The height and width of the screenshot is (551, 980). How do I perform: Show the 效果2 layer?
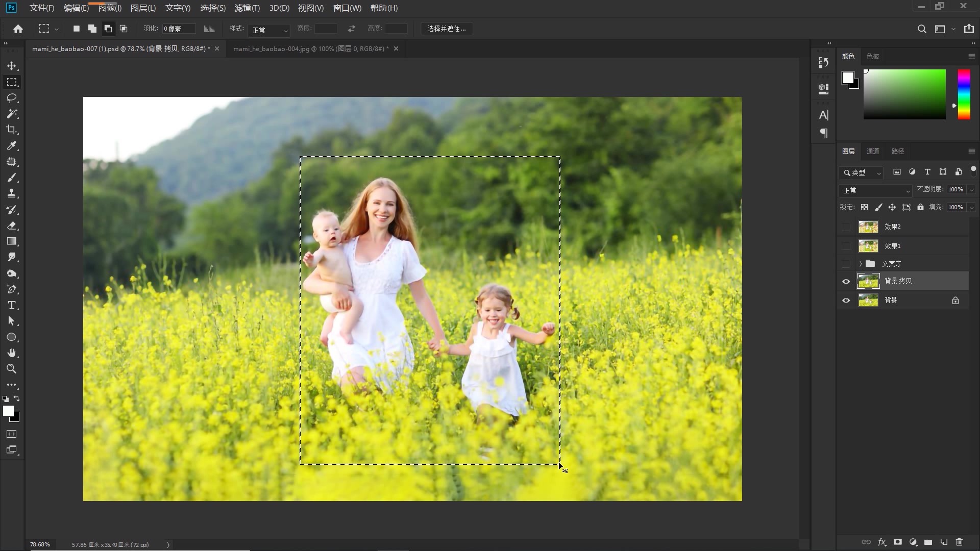click(x=846, y=227)
